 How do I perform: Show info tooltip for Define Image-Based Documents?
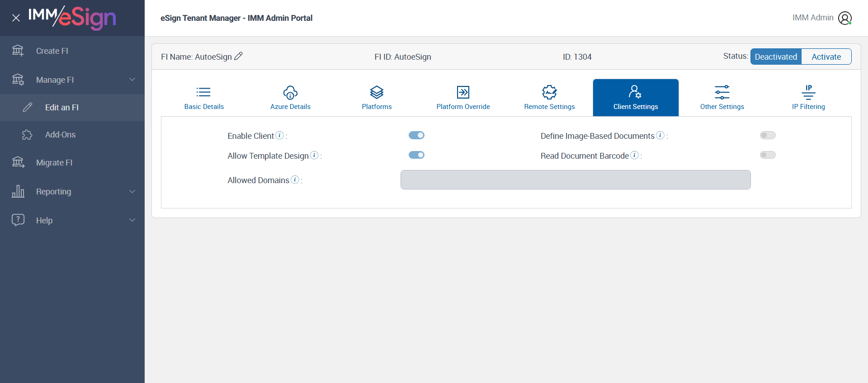coord(660,135)
